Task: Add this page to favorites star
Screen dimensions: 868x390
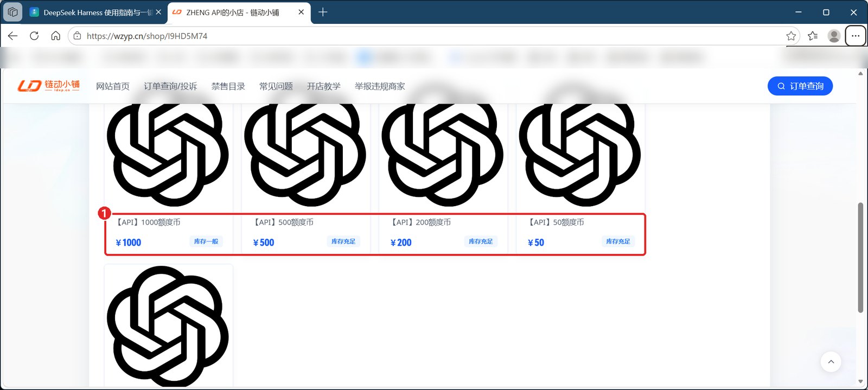Action: coord(791,36)
